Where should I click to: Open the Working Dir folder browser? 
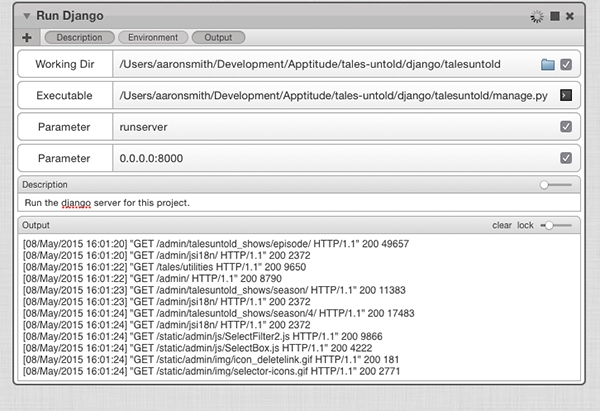tap(548, 64)
